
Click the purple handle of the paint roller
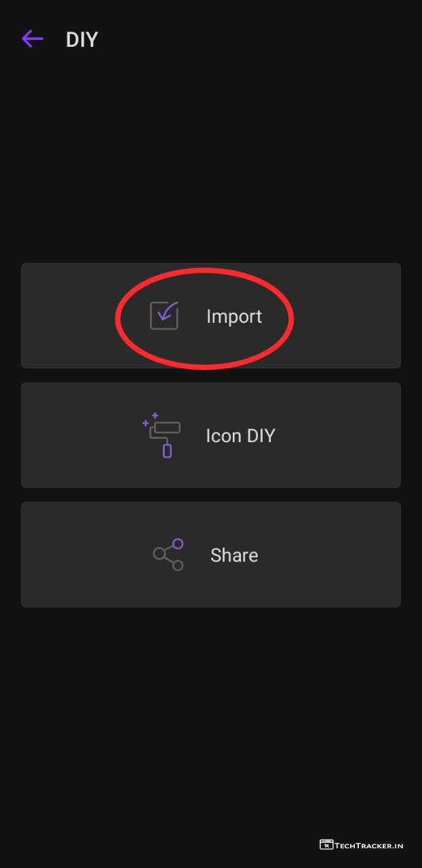tap(167, 450)
